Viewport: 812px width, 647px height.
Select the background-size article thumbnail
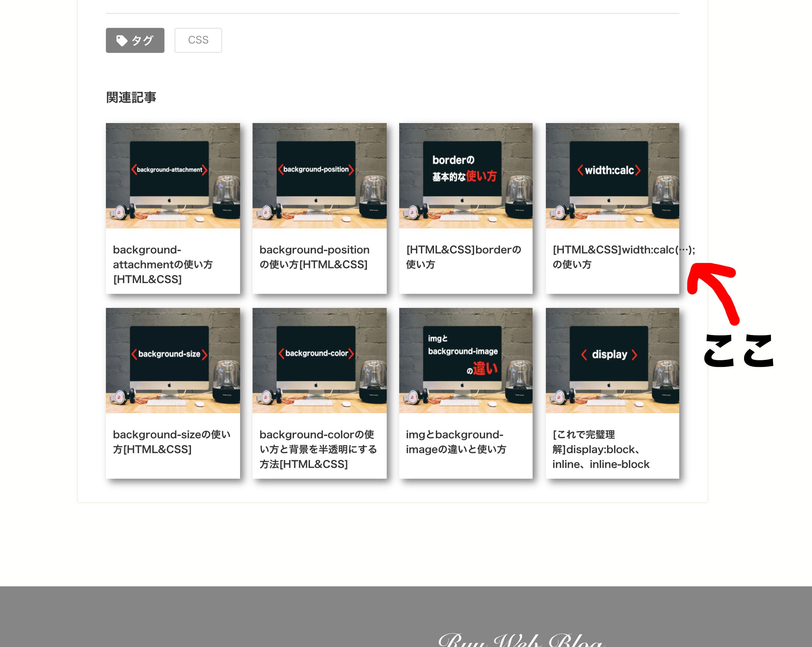point(173,360)
